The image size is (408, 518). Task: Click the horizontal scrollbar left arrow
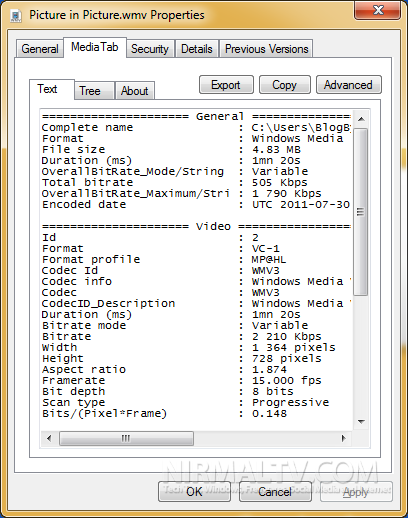[x=49, y=438]
